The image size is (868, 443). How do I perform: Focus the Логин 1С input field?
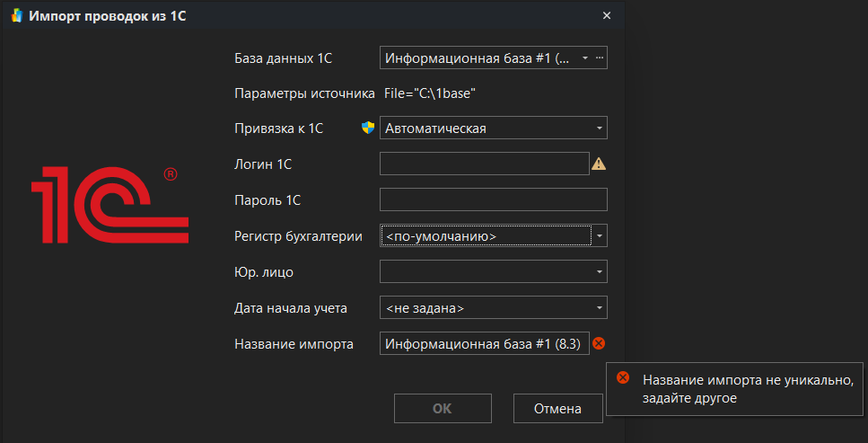coord(485,164)
